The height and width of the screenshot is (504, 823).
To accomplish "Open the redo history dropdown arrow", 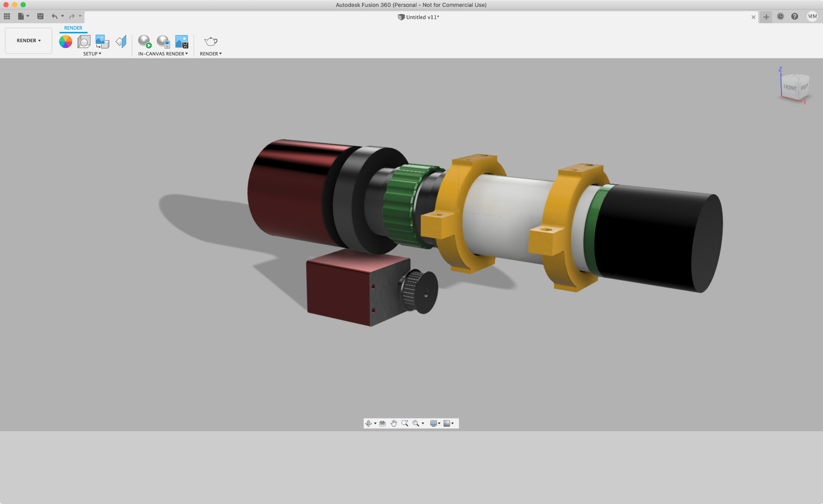I will 80,16.
